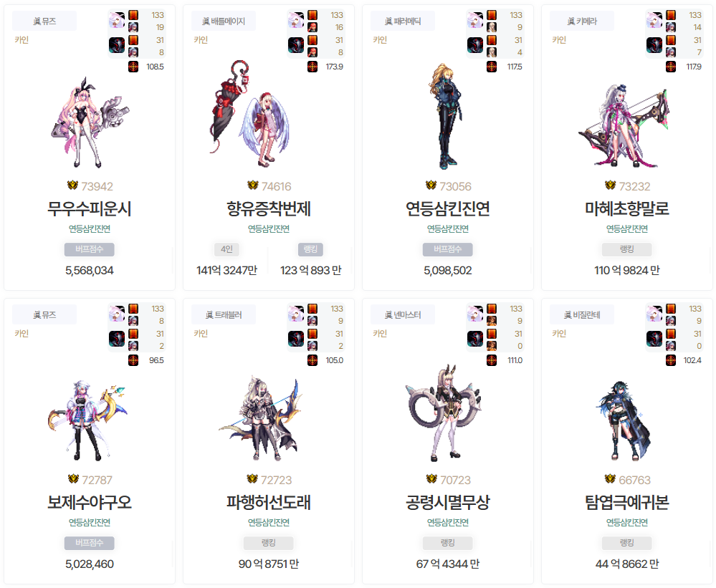The width and height of the screenshot is (716, 588).
Task: Click the 眞 배틀메이지 class tag
Action: [x=224, y=21]
